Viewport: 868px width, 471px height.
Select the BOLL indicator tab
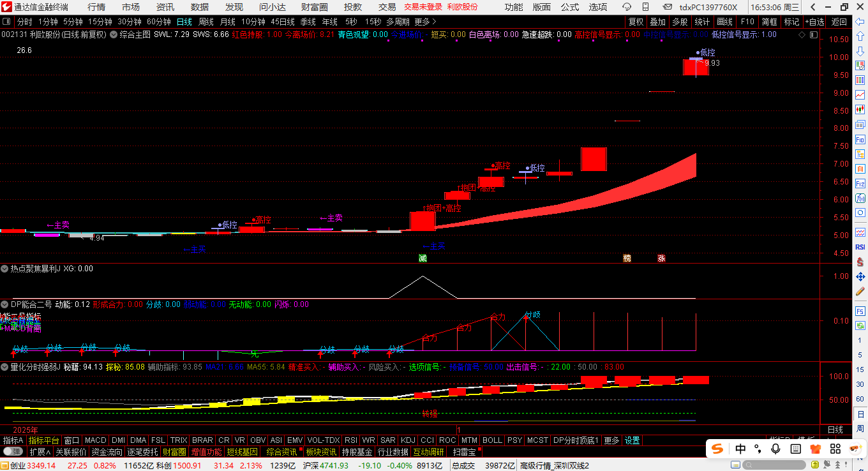coord(492,440)
